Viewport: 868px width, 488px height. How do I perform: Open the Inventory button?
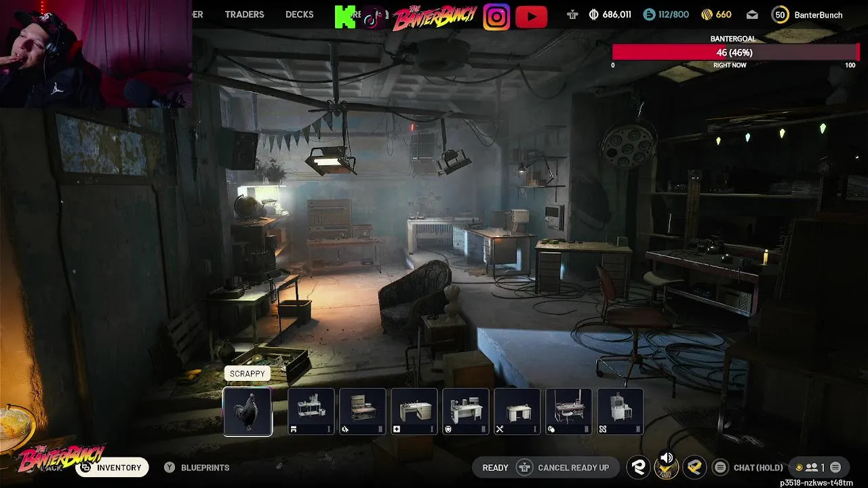click(112, 467)
